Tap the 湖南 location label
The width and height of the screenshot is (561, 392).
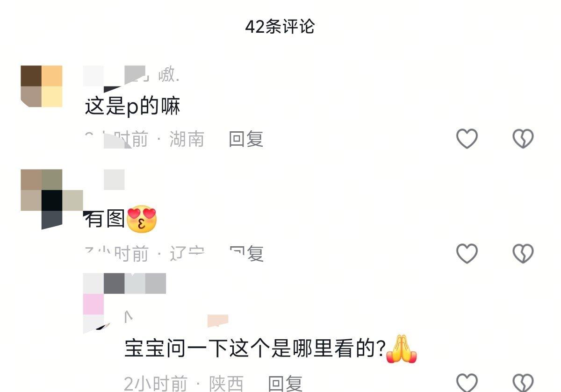pos(187,139)
